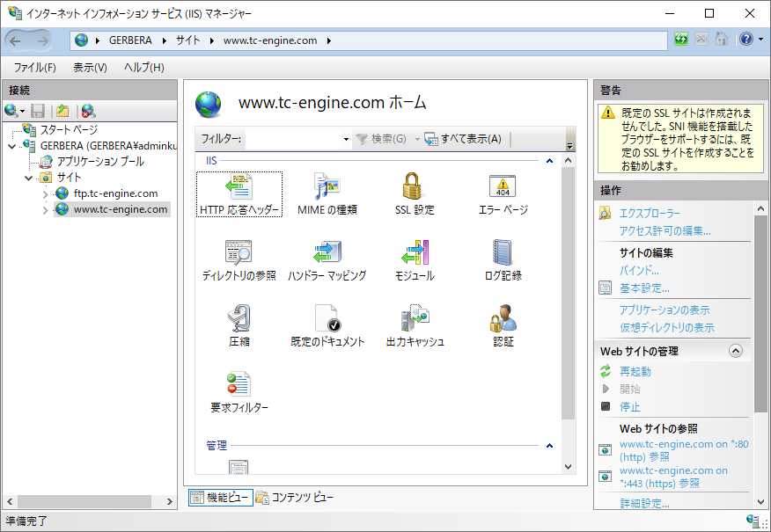Expand the ftp.tc-engine.com site node
This screenshot has width=771, height=532.
45,194
